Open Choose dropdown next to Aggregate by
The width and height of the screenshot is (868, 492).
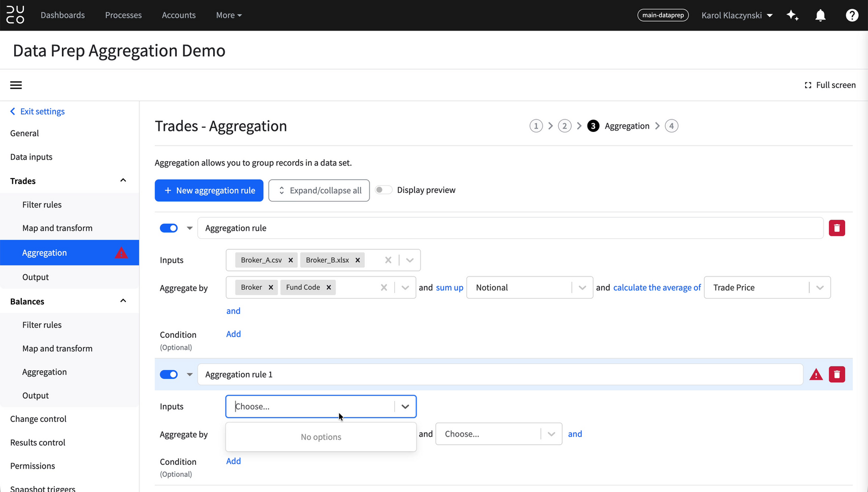point(499,434)
